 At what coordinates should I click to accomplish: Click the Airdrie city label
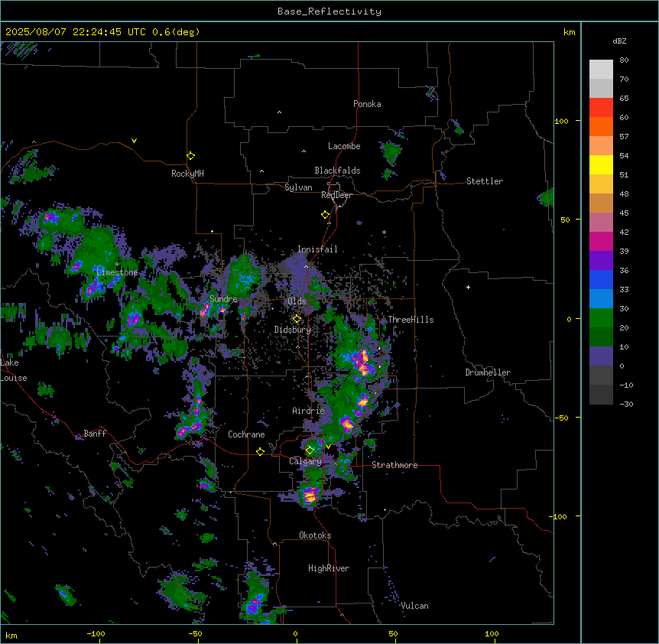pos(308,411)
